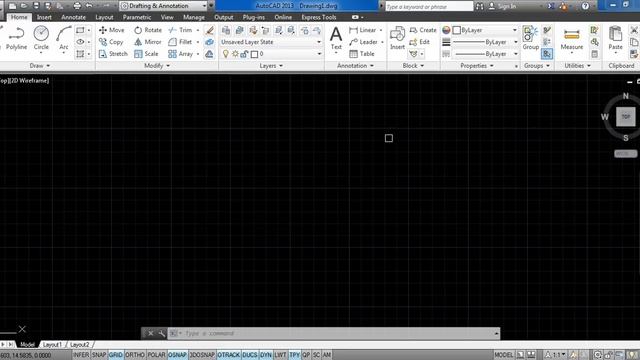Activate the Stretch tool
Image resolution: width=640 pixels, height=360 pixels.
pos(113,53)
